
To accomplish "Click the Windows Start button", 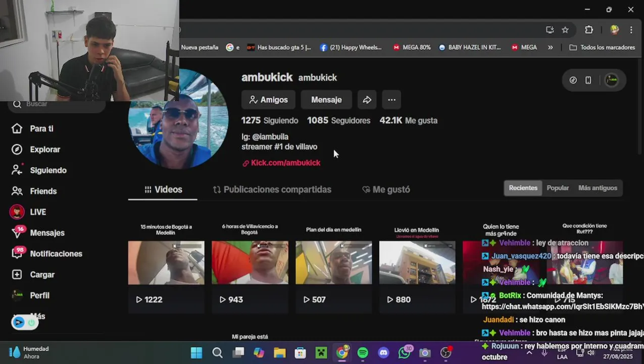I will [196, 352].
